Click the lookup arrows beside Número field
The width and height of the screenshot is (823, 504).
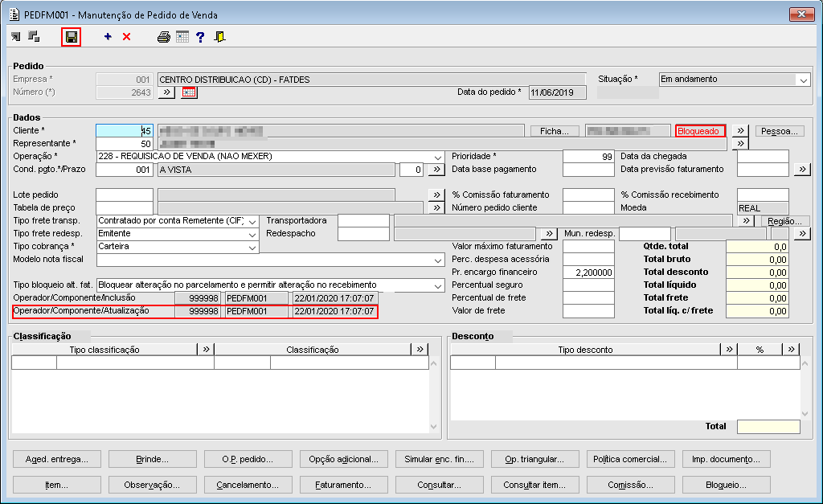(166, 92)
